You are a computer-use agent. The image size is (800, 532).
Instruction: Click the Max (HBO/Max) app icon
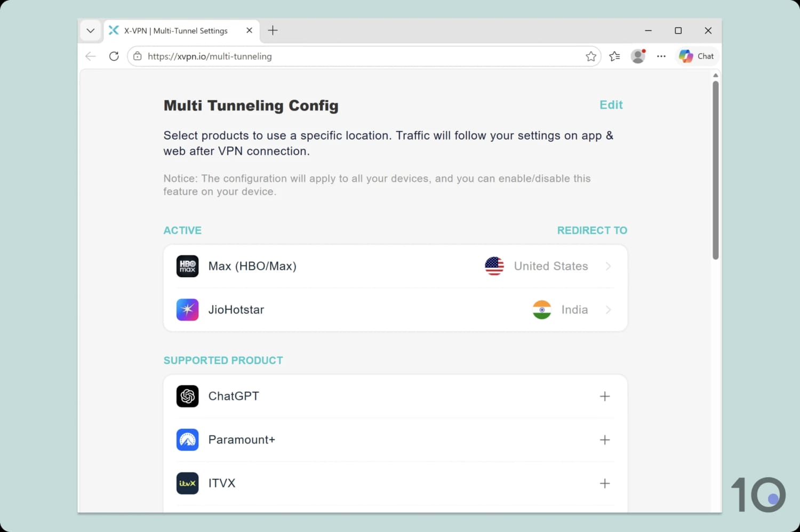[x=187, y=266]
